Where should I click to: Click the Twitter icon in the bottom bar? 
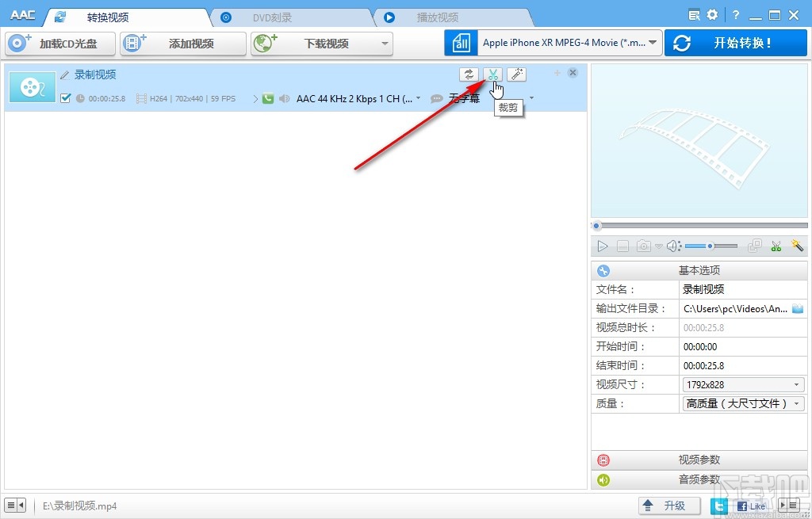coord(718,505)
